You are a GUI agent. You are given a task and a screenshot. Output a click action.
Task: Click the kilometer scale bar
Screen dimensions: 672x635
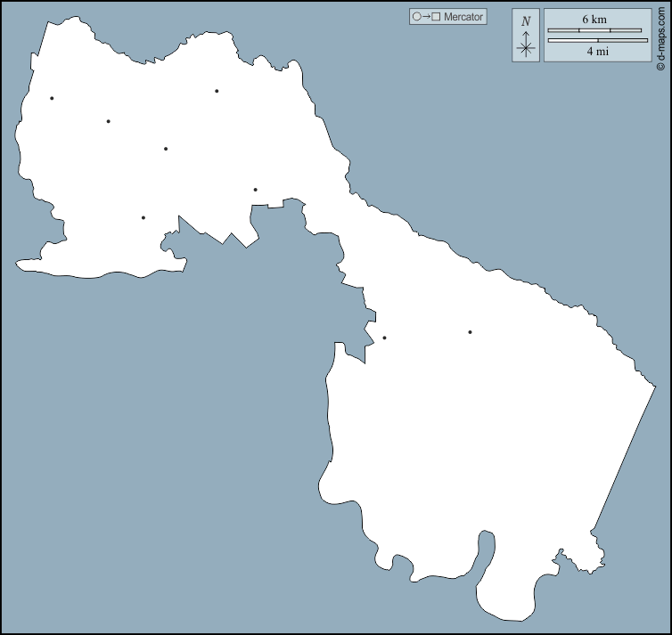coord(594,30)
